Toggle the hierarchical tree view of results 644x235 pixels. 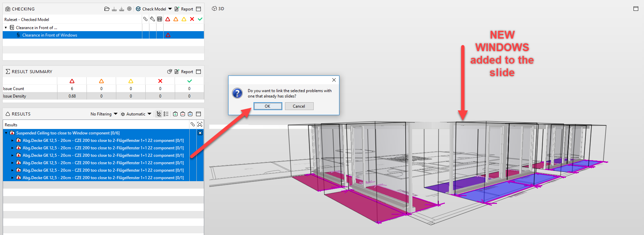[x=159, y=114]
